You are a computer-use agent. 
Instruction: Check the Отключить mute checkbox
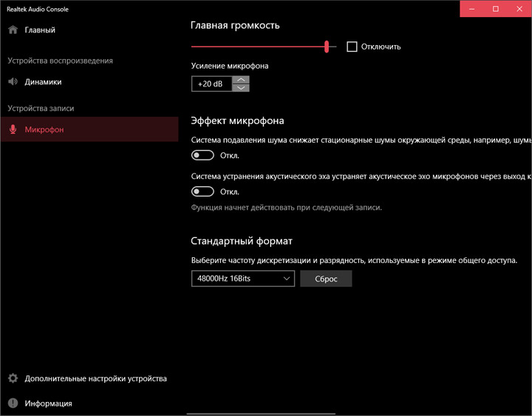coord(352,47)
